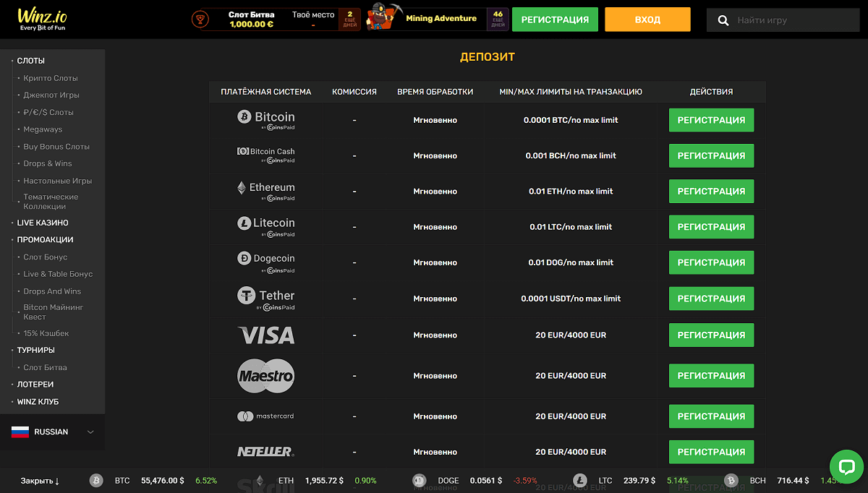The height and width of the screenshot is (493, 868).
Task: Collapse the СЛОТЫ sidebar section
Action: 31,61
